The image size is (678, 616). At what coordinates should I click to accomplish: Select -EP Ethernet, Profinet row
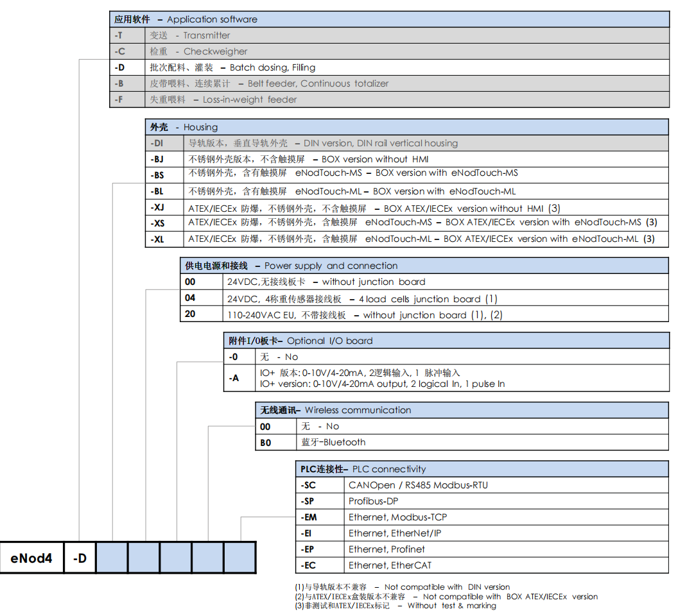pyautogui.click(x=482, y=549)
